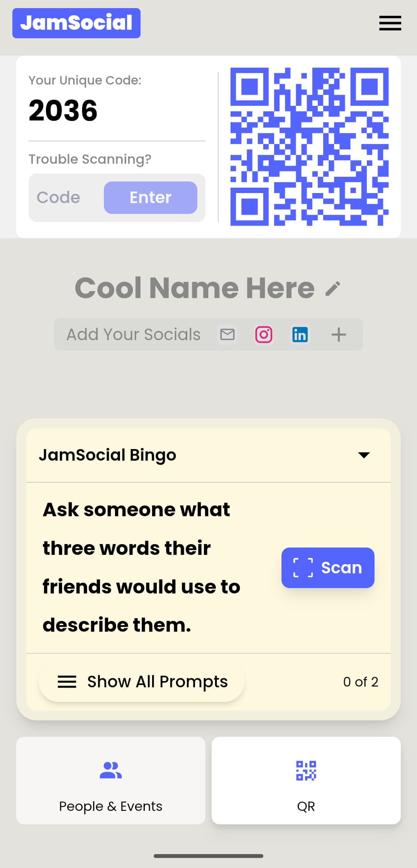Collapse the prompts card header arrow
Viewport: 417px width, 868px height.
tap(363, 455)
